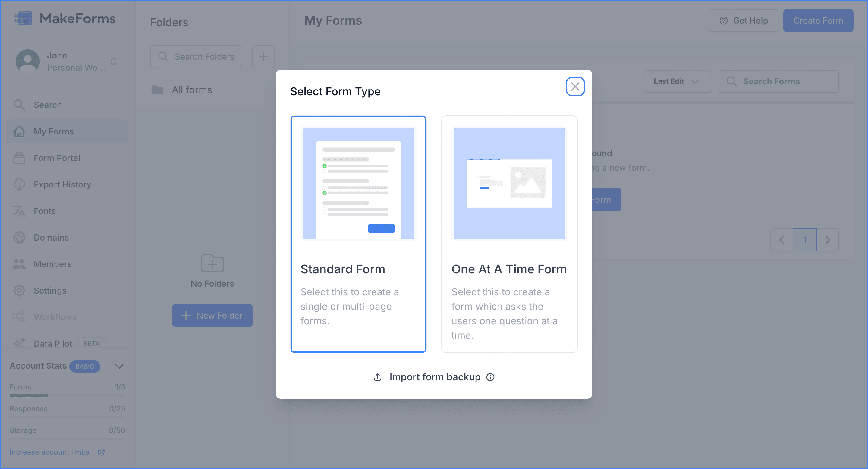Click the MakeForms brand name text
The height and width of the screenshot is (469, 868).
click(x=77, y=18)
